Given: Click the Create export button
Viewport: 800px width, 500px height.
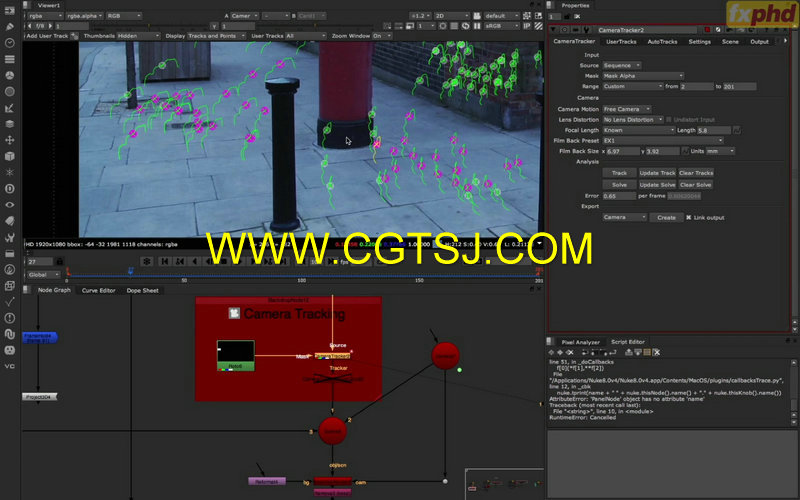Looking at the screenshot, I should 666,217.
